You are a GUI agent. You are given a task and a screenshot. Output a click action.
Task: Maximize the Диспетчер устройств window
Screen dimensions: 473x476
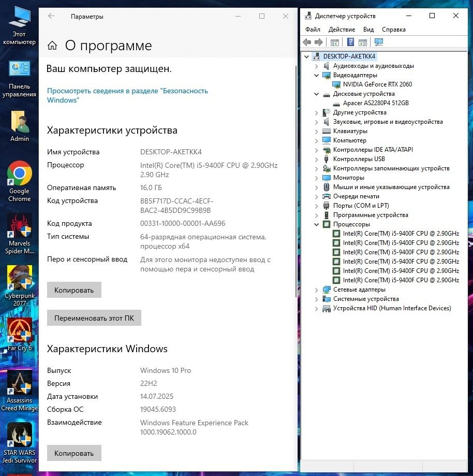pyautogui.click(x=432, y=16)
